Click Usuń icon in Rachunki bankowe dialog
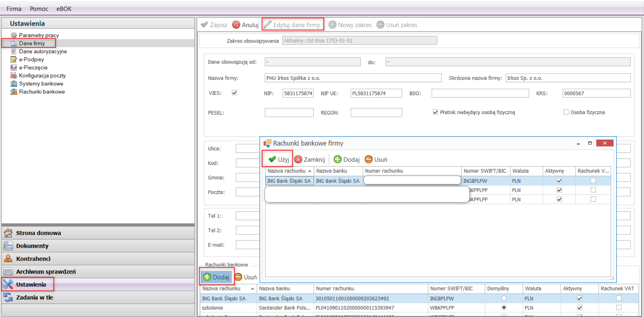Screen dimensions: 644x317 (x=368, y=160)
